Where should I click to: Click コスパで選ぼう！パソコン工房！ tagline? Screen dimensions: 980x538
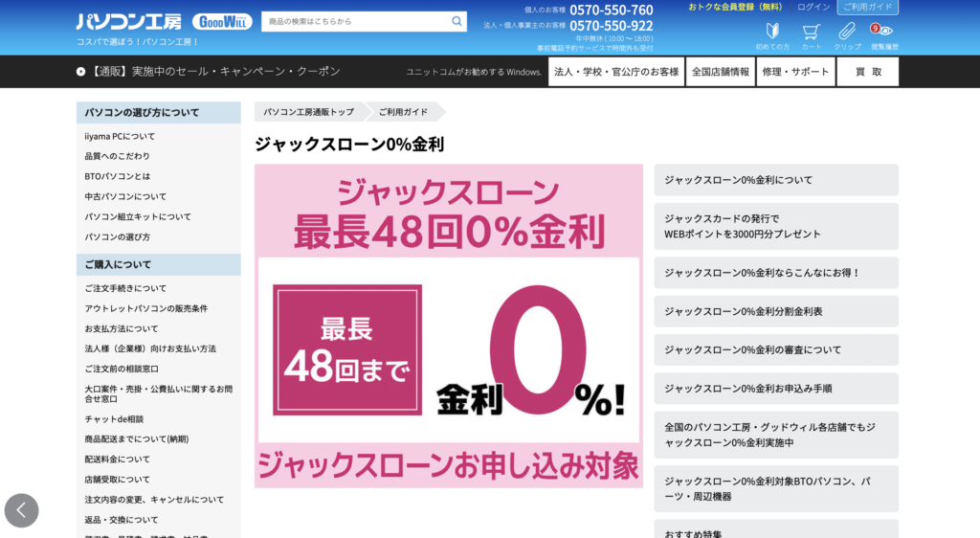(138, 42)
